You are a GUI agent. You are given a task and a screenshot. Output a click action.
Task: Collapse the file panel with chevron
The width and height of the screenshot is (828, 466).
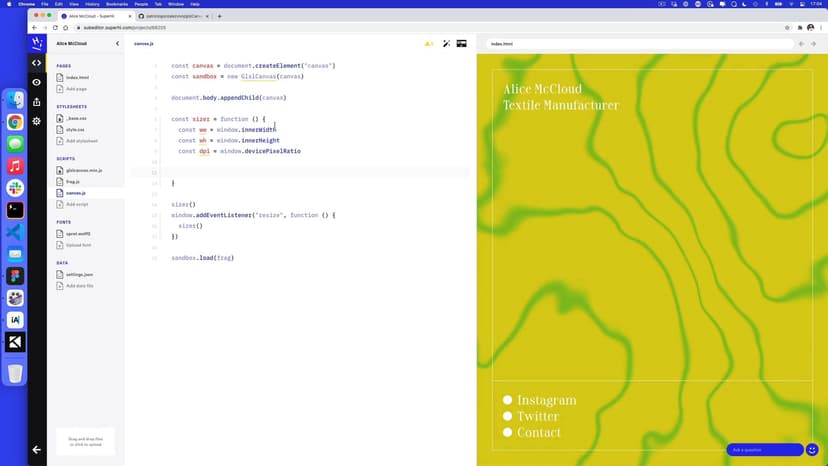117,44
